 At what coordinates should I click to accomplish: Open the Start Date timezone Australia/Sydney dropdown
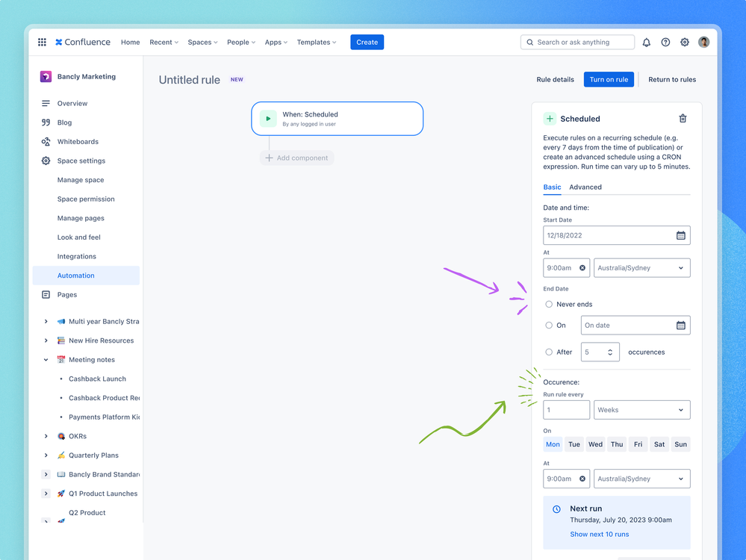pyautogui.click(x=641, y=268)
